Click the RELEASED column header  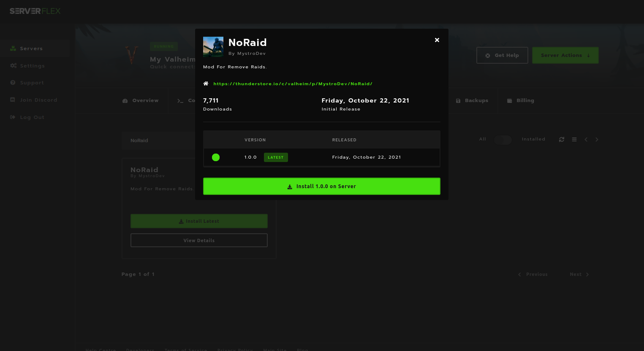[x=344, y=140]
